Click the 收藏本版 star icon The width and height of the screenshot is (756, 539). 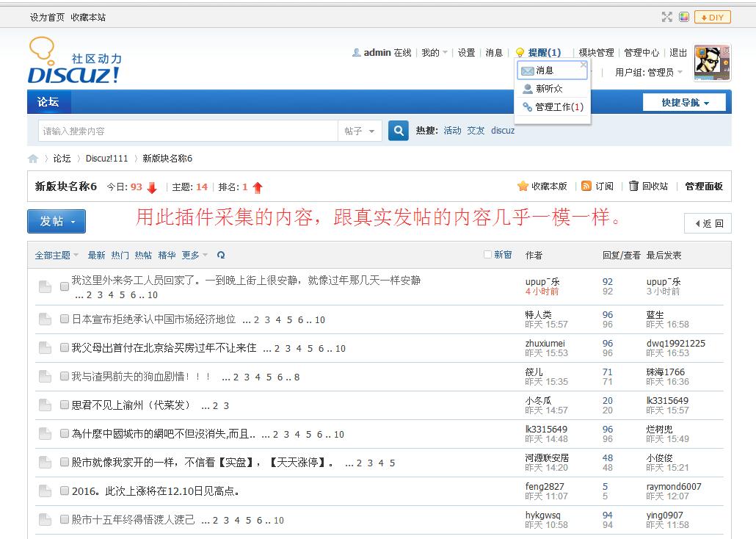[523, 187]
